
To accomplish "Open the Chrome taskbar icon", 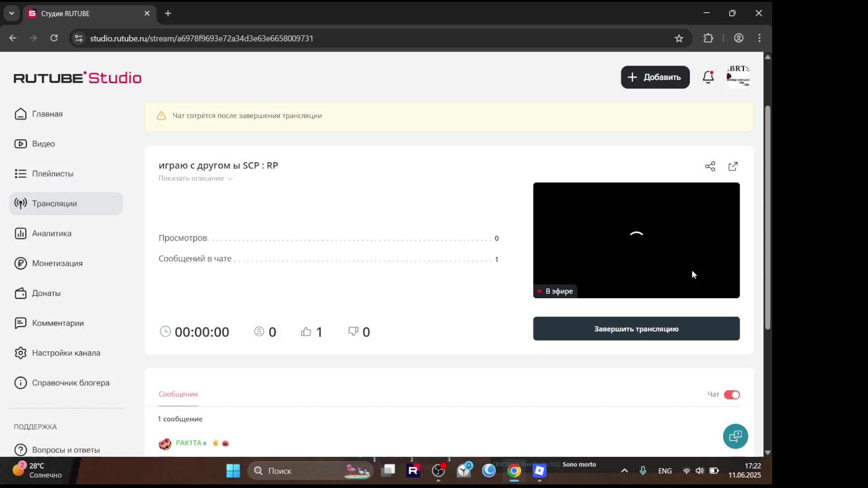I will tap(514, 471).
